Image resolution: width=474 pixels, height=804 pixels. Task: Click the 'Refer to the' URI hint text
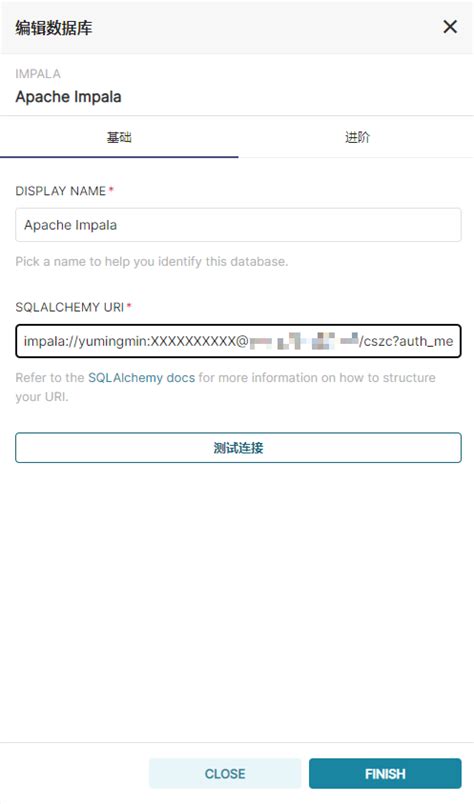point(225,387)
